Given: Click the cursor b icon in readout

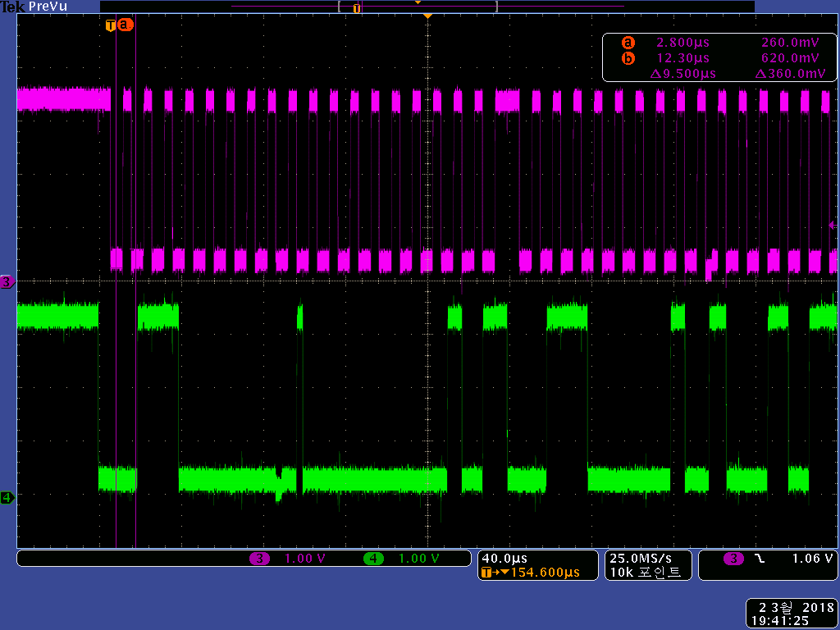Looking at the screenshot, I should tap(628, 58).
